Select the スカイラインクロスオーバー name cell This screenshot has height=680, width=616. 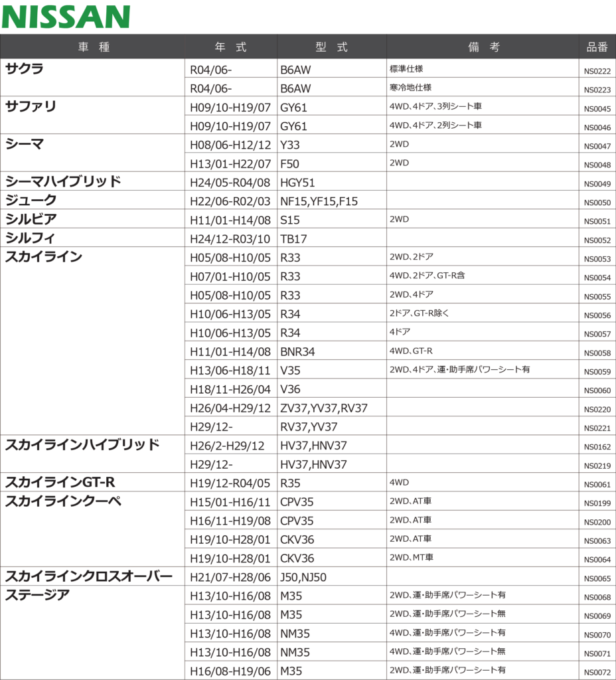[88, 576]
